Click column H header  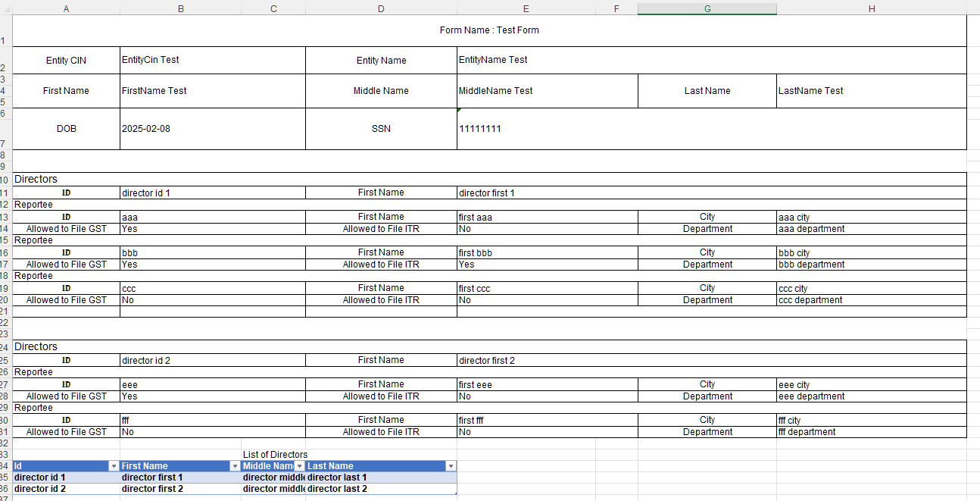(871, 8)
